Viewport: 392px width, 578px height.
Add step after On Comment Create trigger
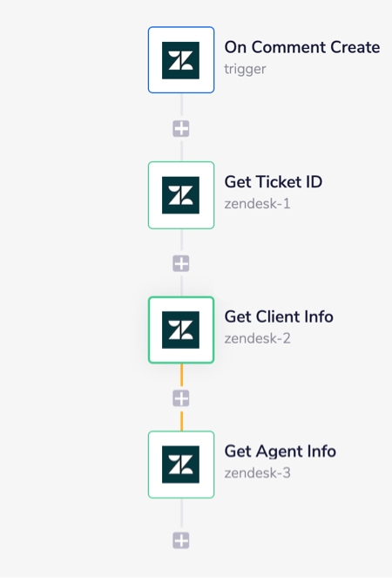click(x=181, y=129)
